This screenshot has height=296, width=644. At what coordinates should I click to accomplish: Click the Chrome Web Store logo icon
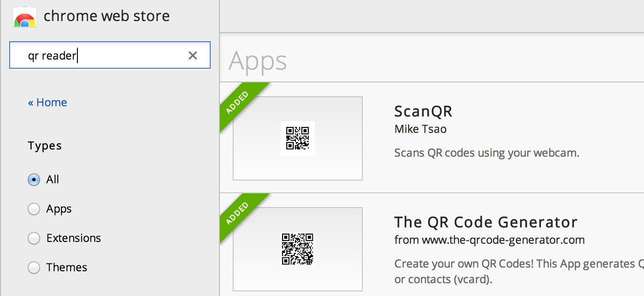25,16
